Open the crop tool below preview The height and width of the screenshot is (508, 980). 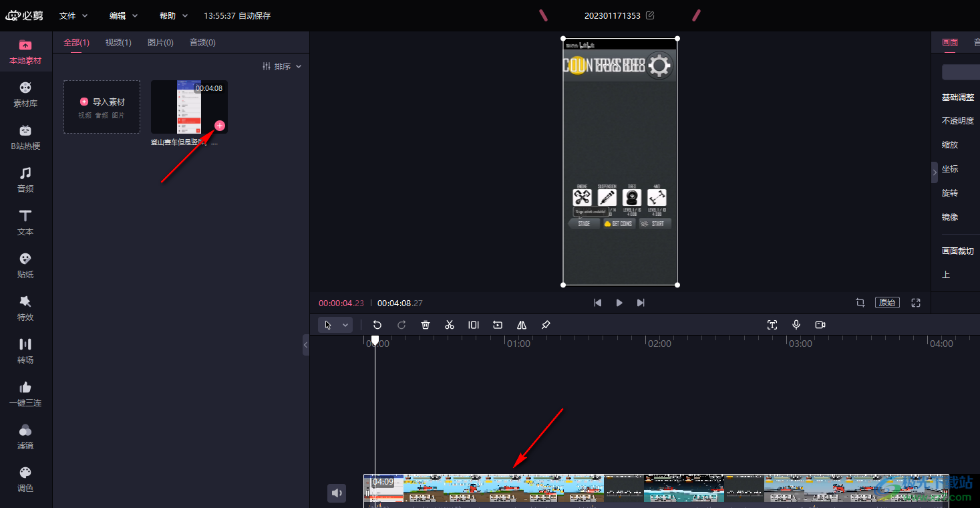[x=860, y=303]
